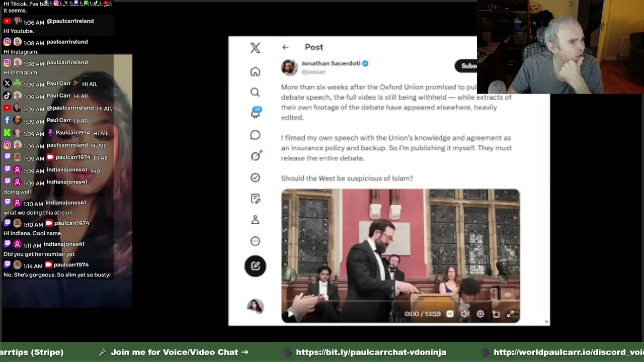Click the X platform icon on the 1:09 AM message
Viewport: 644px width, 362px height.
tap(7, 83)
